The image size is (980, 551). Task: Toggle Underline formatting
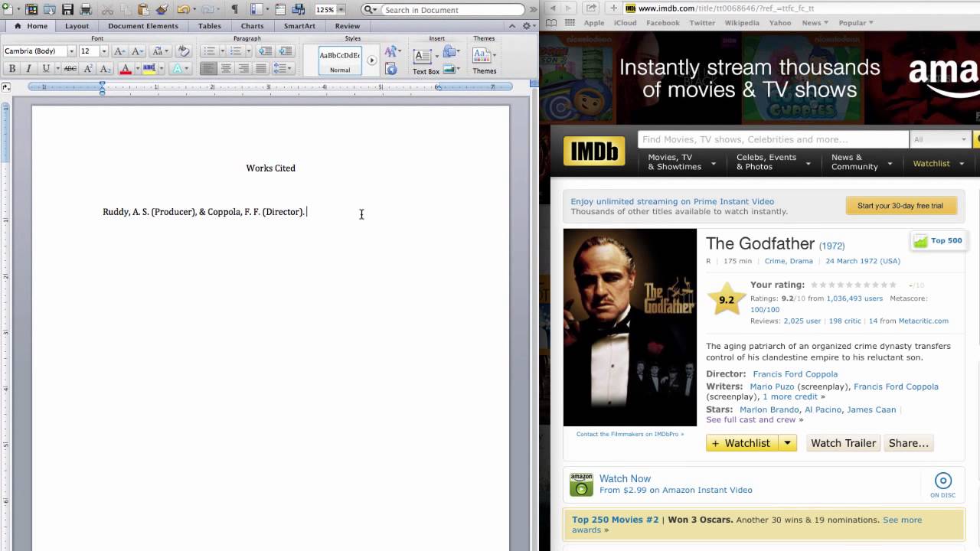46,69
